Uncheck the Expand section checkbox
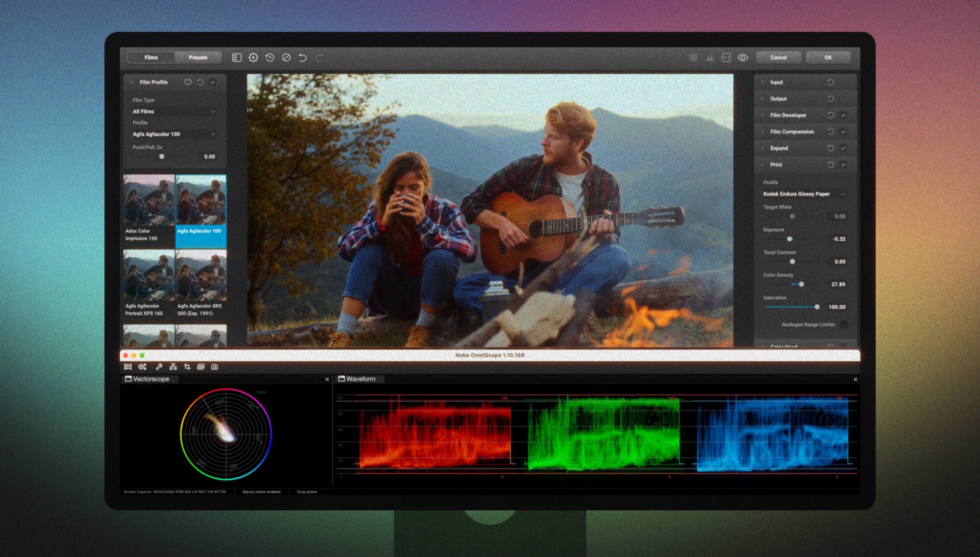Image resolution: width=980 pixels, height=557 pixels. coord(843,148)
